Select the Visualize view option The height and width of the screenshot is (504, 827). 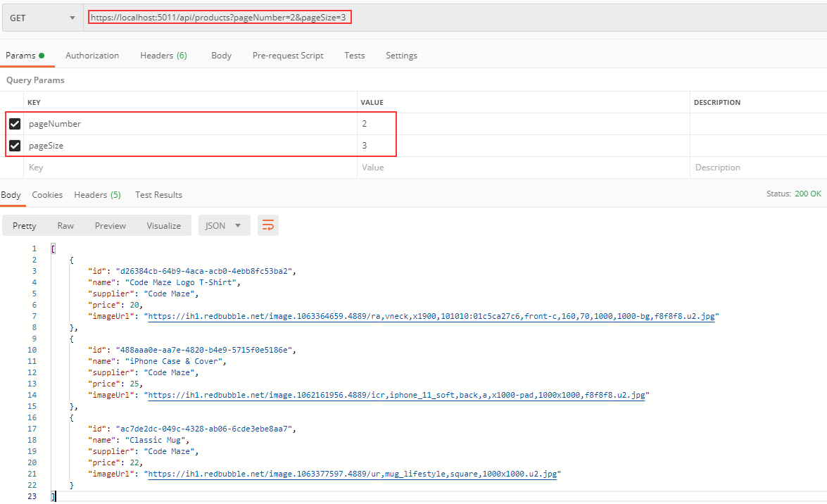point(163,225)
